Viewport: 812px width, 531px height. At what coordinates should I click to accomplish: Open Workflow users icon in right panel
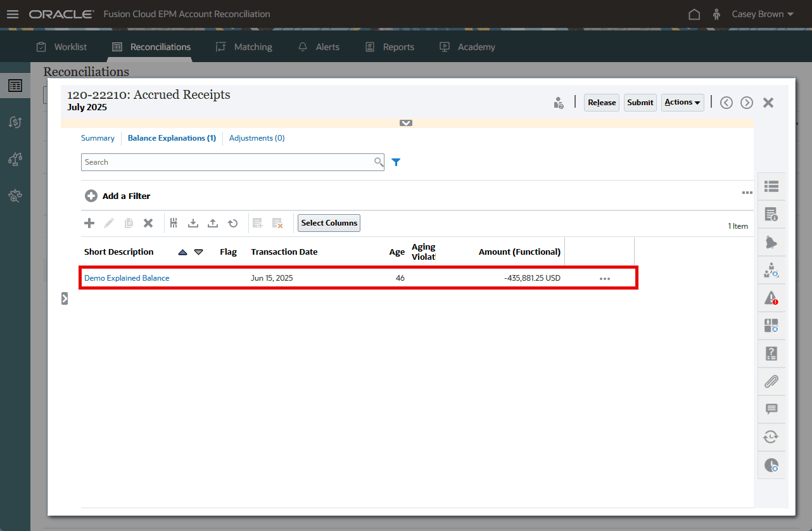coord(771,270)
